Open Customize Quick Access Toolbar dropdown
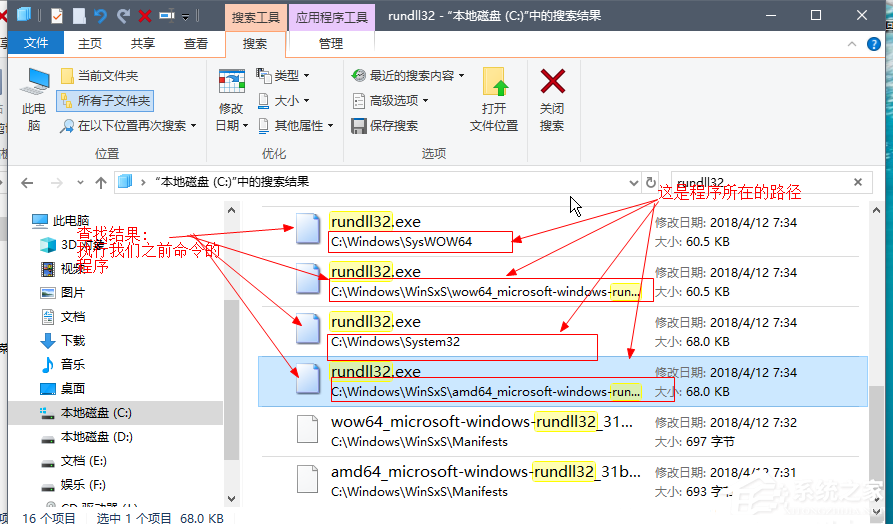 click(185, 17)
